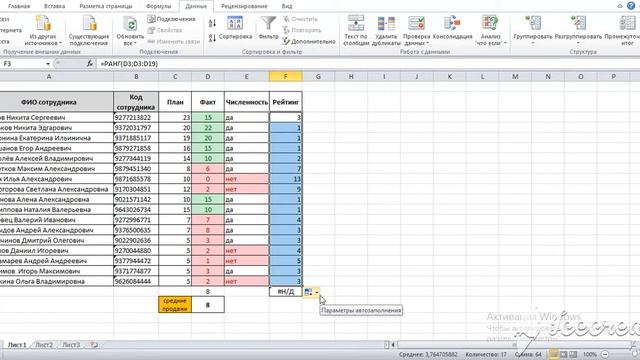Select Page Break Preview icon
The image size is (640, 360).
(573, 354)
